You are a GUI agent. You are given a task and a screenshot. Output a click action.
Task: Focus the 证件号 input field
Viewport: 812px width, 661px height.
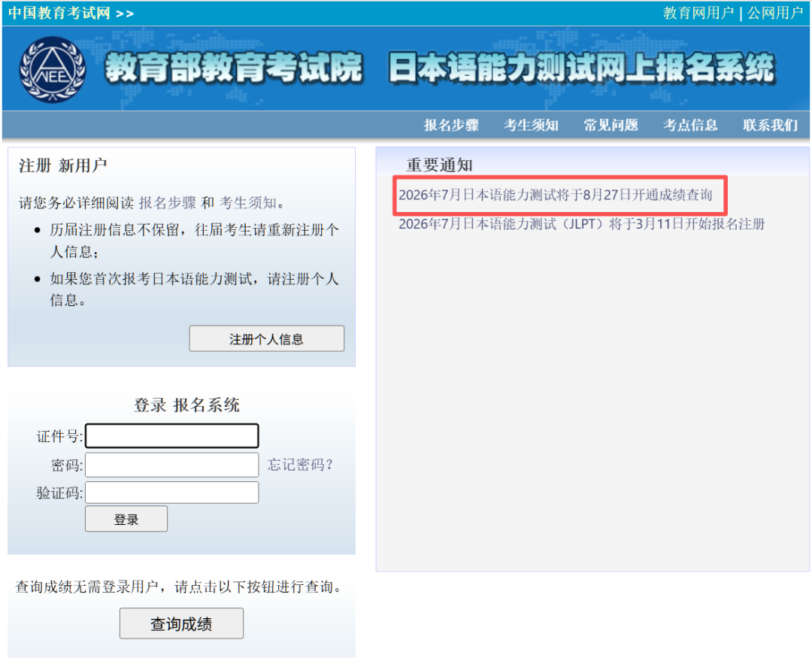click(x=172, y=435)
